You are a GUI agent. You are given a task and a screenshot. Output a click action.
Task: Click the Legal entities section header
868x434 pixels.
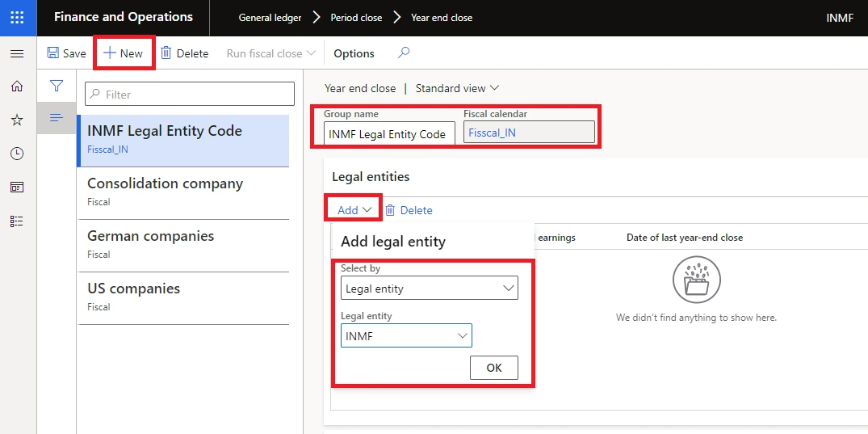tap(371, 177)
